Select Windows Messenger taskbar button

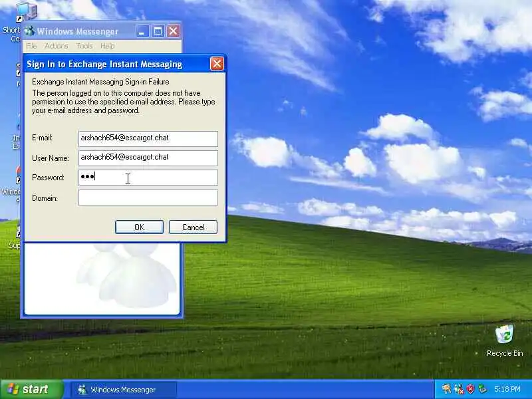(124, 390)
